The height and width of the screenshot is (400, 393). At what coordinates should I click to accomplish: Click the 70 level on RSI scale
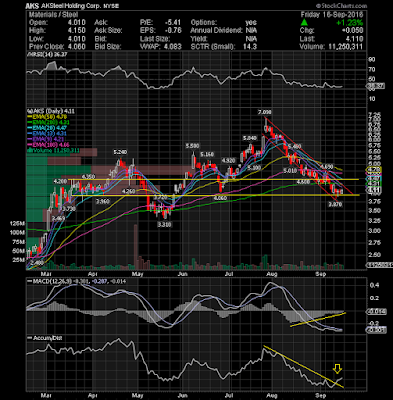[372, 70]
